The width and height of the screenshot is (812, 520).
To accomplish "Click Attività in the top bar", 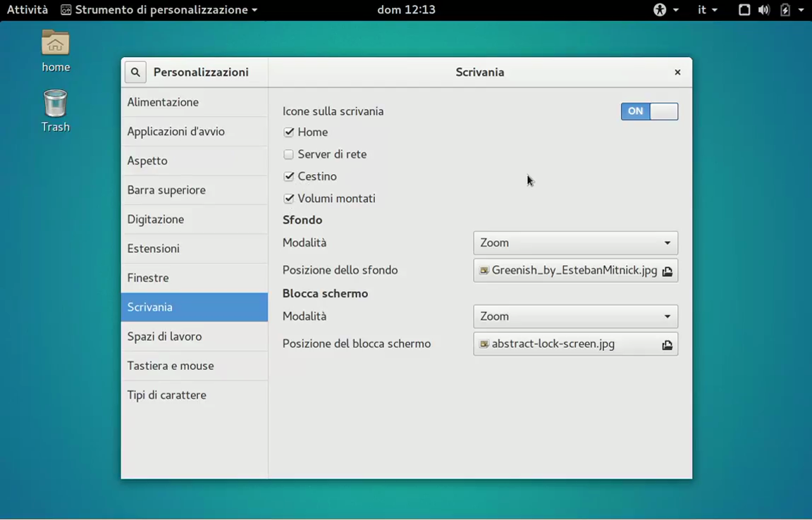I will click(27, 10).
